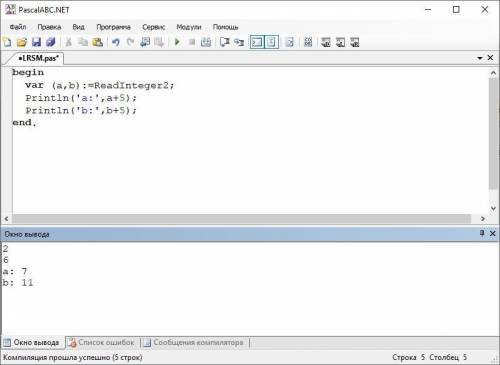Click the navigate forward toolbar icon
This screenshot has width=500, height=365.
[x=159, y=42]
